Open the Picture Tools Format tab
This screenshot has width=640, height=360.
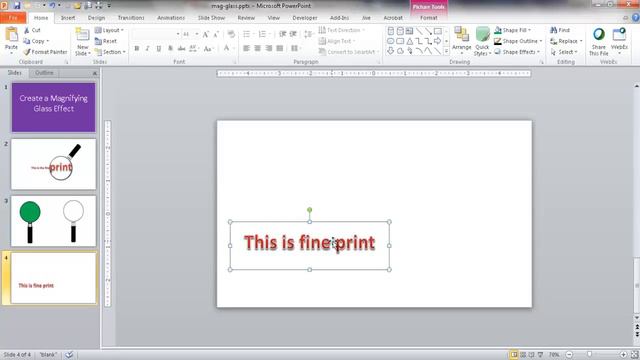pyautogui.click(x=429, y=18)
